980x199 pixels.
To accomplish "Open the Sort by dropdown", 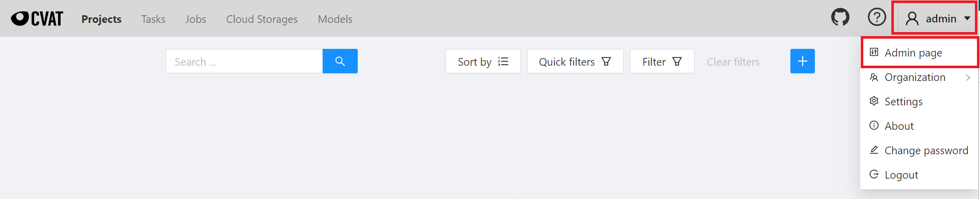I will (x=483, y=61).
